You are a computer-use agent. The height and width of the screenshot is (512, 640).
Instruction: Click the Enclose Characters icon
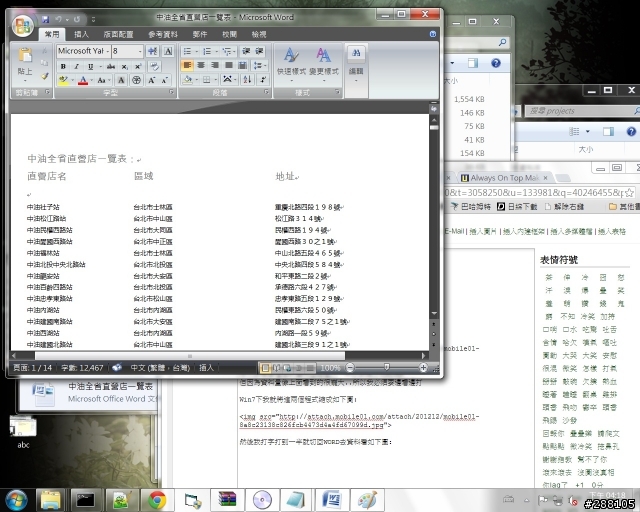(x=136, y=80)
